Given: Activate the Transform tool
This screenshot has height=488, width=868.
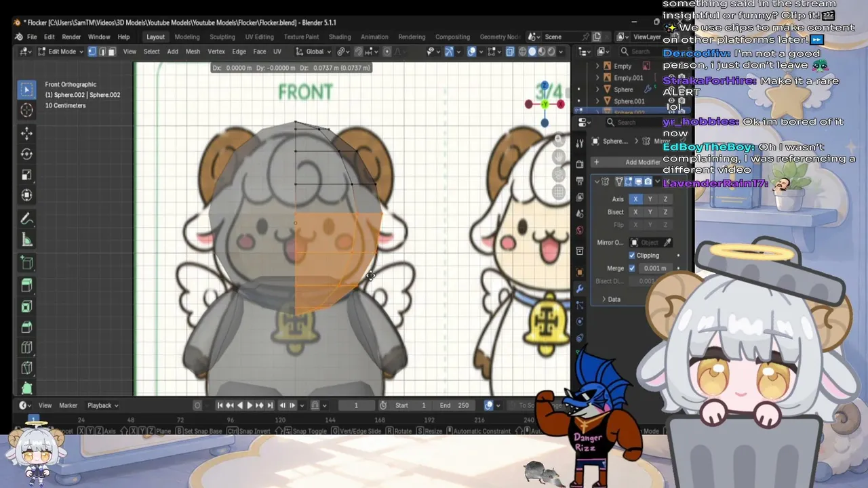Looking at the screenshot, I should [26, 195].
